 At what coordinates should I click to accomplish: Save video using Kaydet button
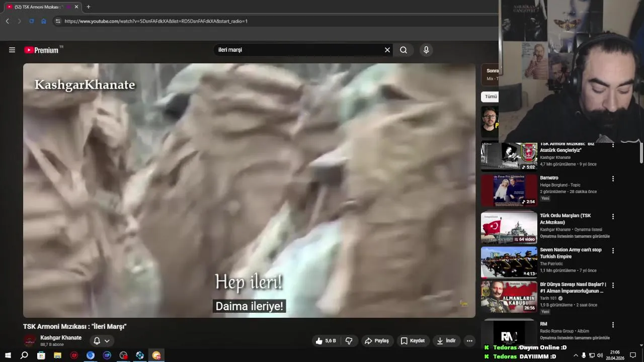click(413, 341)
